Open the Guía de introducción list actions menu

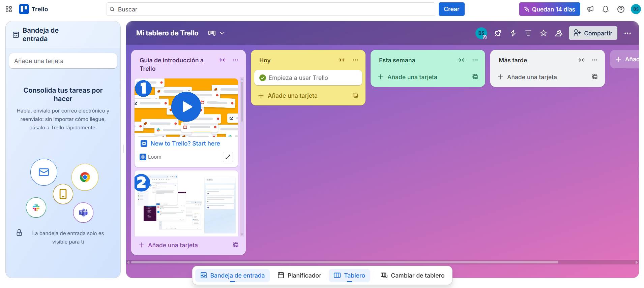click(x=236, y=60)
